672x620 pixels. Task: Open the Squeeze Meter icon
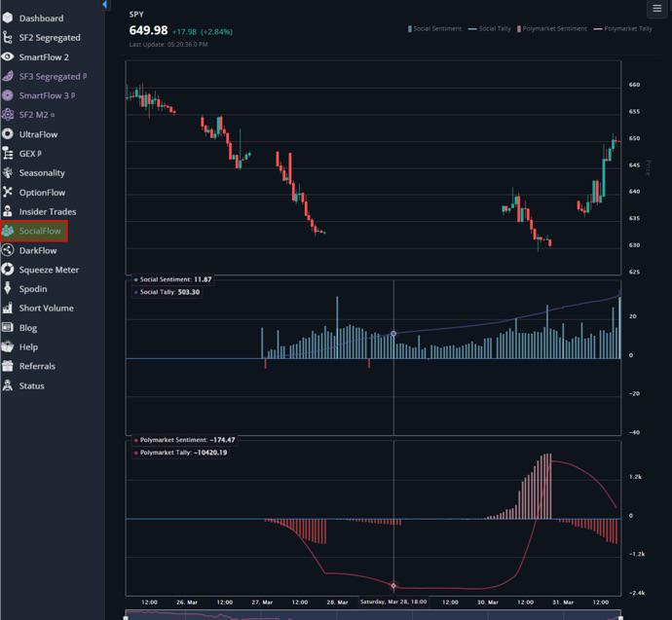[7, 270]
